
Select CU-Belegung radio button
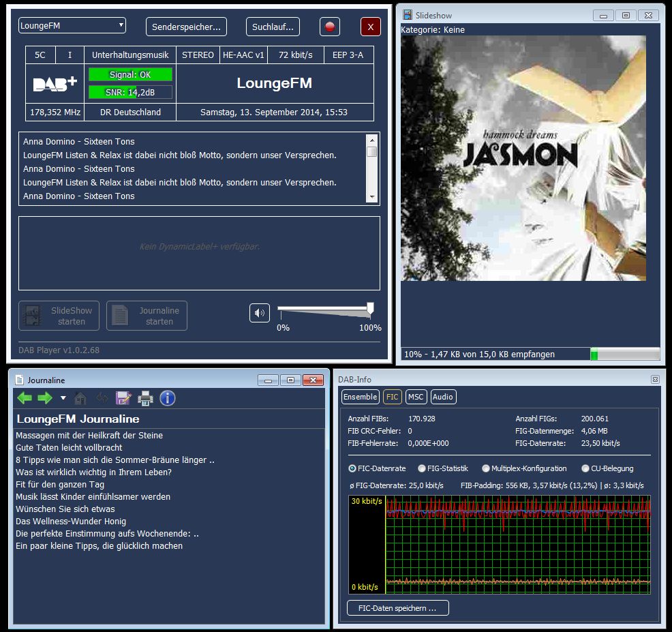(x=585, y=468)
